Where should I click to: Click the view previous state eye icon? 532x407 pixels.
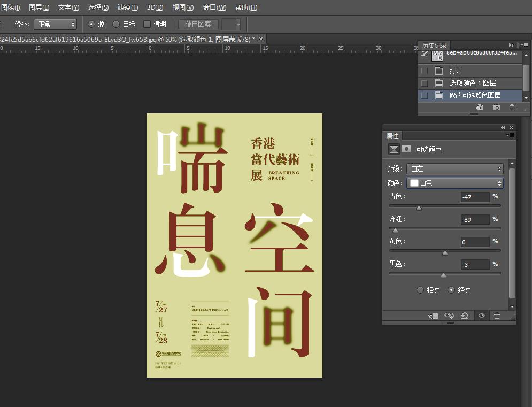coord(449,316)
